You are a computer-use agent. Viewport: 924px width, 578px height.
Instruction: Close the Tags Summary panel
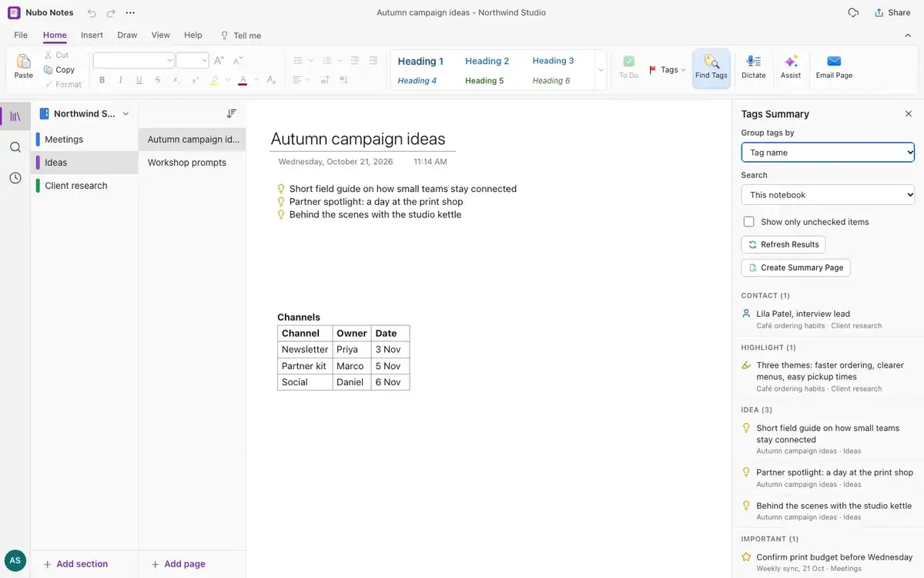click(x=909, y=114)
